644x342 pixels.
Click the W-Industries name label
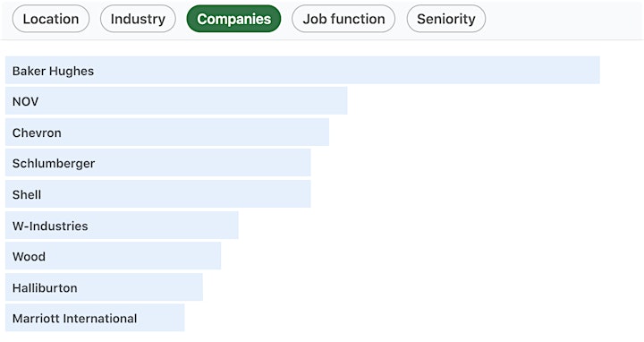pos(50,226)
